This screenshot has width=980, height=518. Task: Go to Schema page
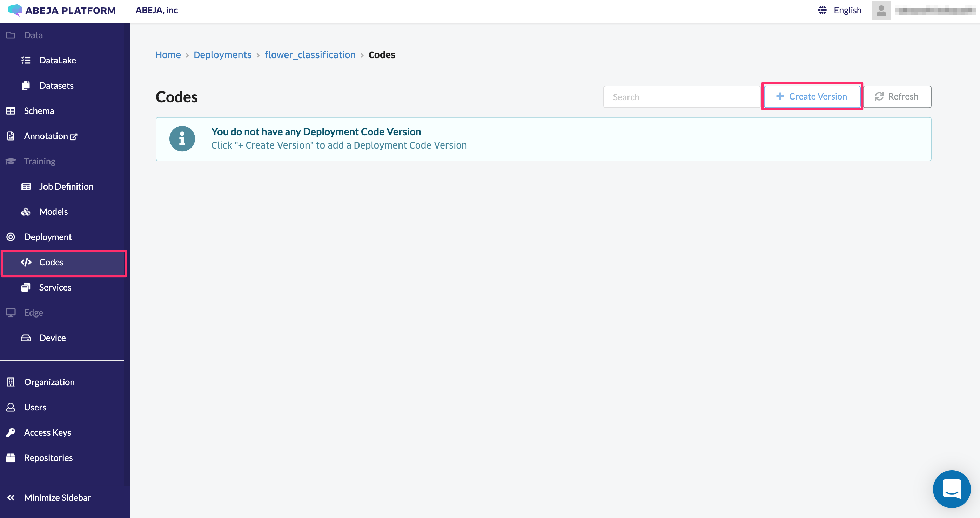click(x=39, y=111)
